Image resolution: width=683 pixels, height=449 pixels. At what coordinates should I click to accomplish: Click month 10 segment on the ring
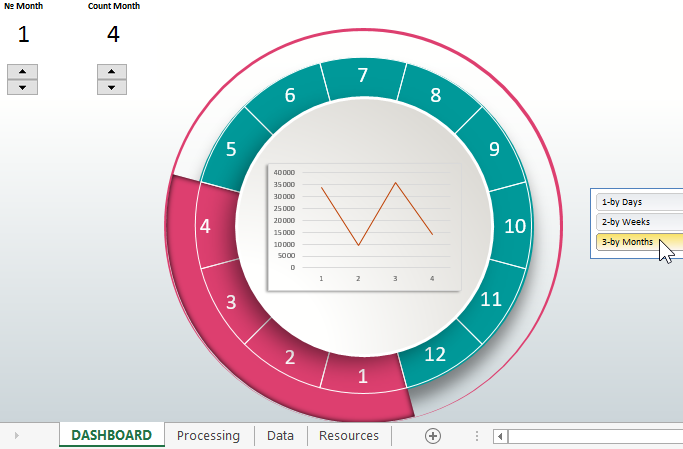tap(514, 227)
